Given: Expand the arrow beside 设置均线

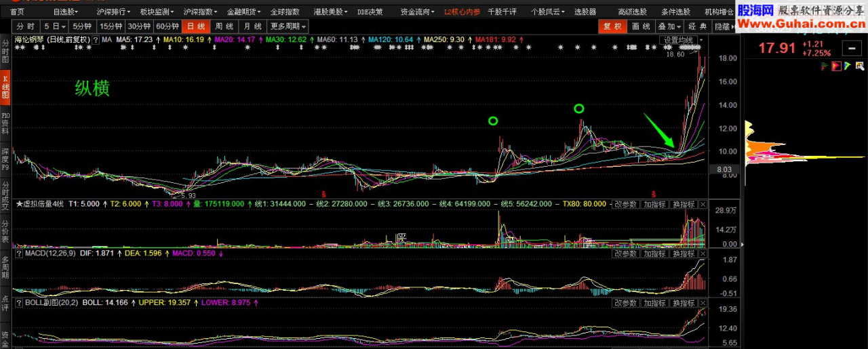Looking at the screenshot, I should [x=701, y=40].
